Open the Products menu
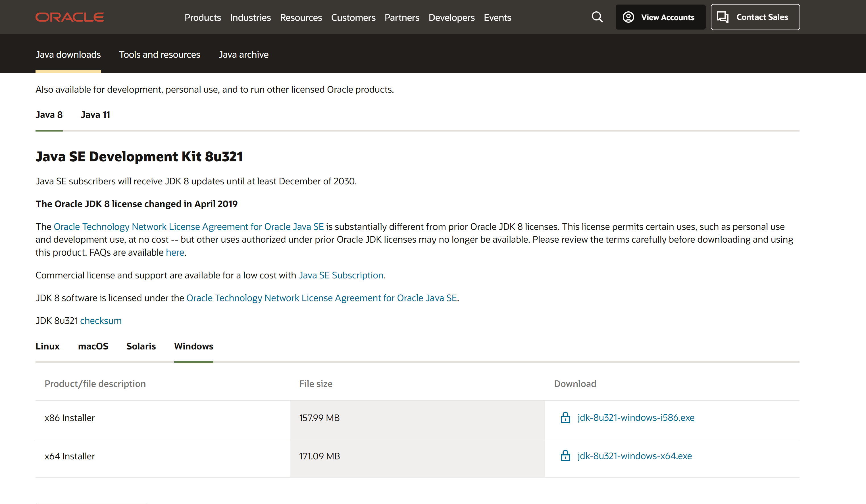Image resolution: width=866 pixels, height=504 pixels. coord(202,18)
